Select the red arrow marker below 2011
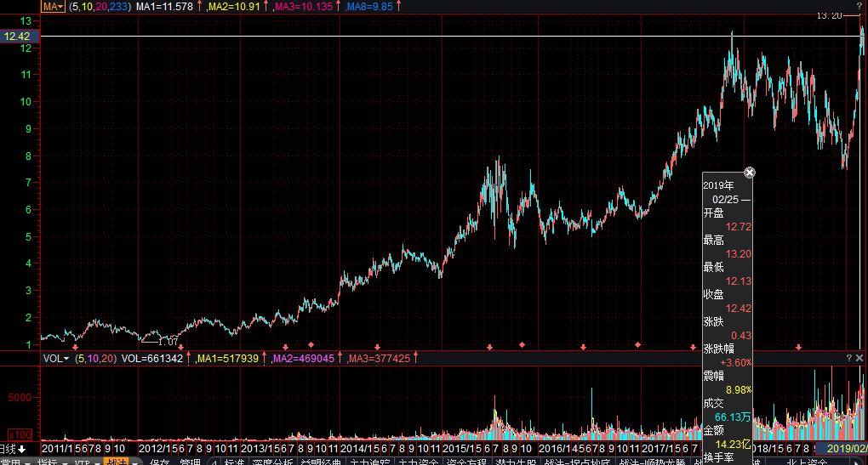Viewport: 868px width, 465px height. (75, 347)
